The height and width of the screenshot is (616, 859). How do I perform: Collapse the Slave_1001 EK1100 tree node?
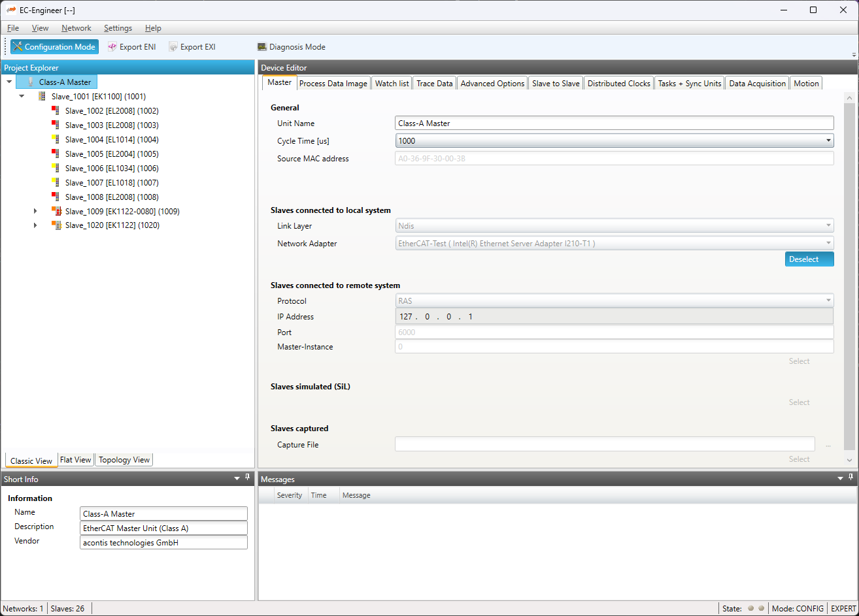tap(22, 97)
